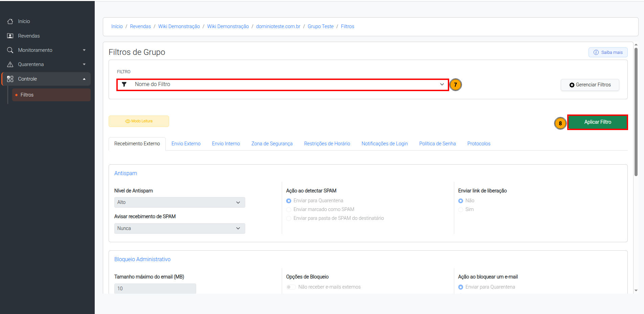This screenshot has width=644, height=314.
Task: Click the Revendas sidebar icon
Action: click(x=10, y=36)
